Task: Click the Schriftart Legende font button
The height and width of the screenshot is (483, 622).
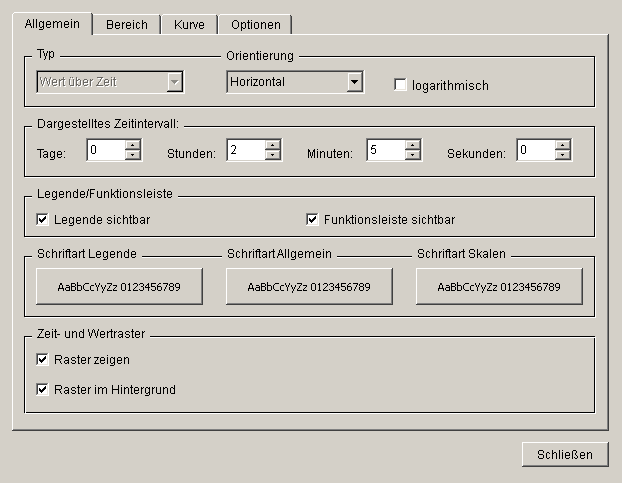Action: (119, 287)
